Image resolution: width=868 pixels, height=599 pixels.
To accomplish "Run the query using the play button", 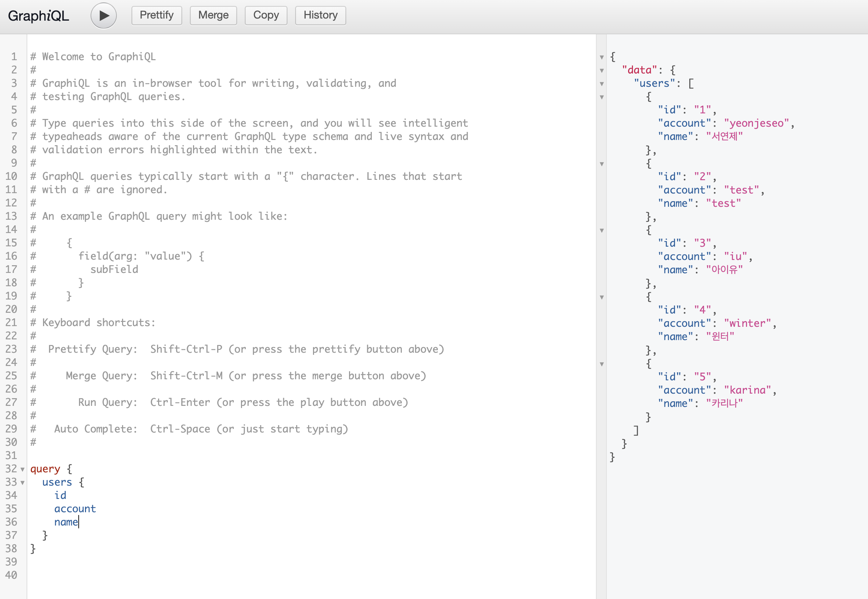I will tap(104, 15).
